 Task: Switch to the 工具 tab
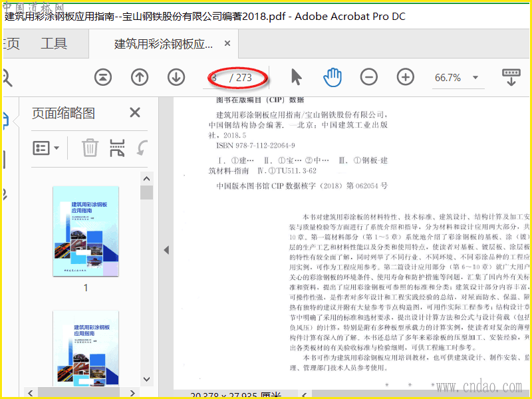(54, 43)
